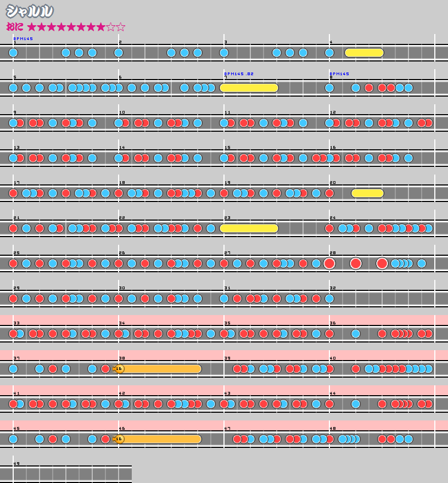Click the yellow drumroll in measure 20
This screenshot has height=483, width=448.
pyautogui.click(x=367, y=193)
